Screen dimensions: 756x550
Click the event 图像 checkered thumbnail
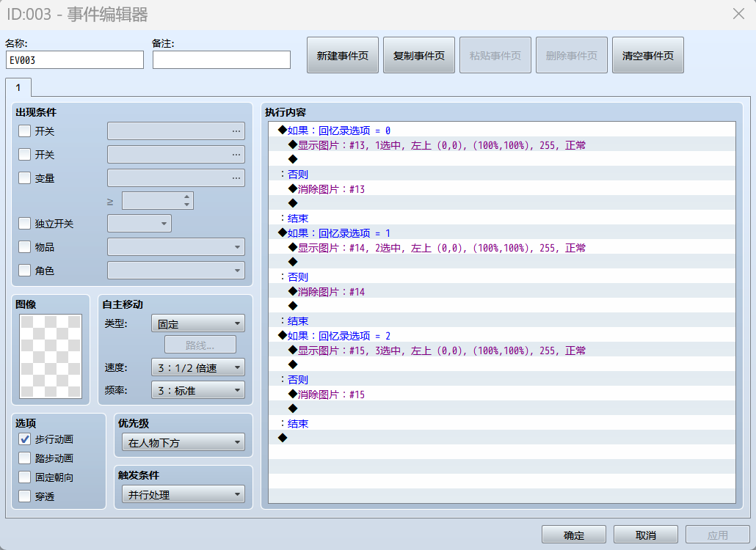tap(51, 356)
